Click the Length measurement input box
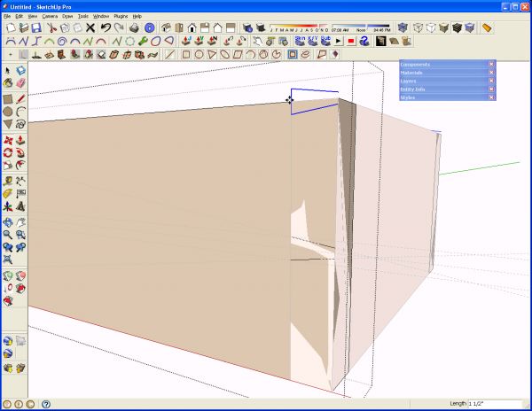The height and width of the screenshot is (411, 532). (x=495, y=404)
